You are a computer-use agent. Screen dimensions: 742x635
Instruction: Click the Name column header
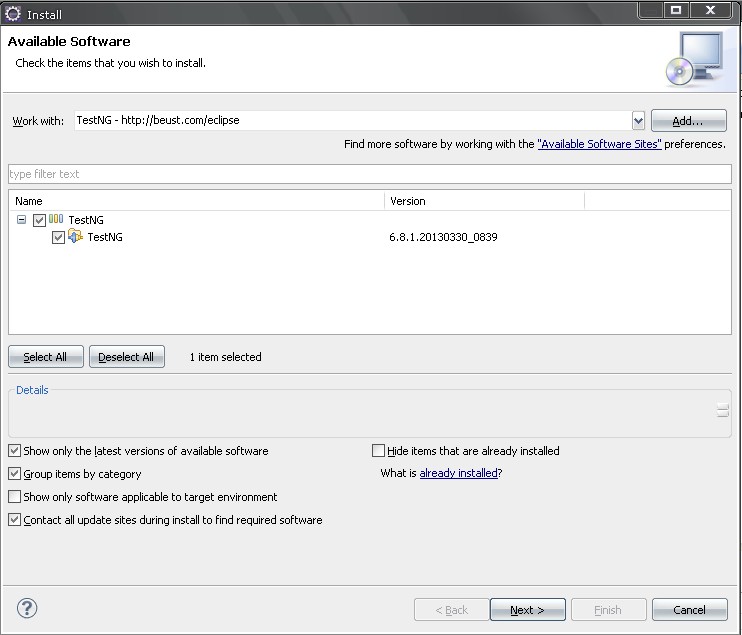[x=196, y=201]
